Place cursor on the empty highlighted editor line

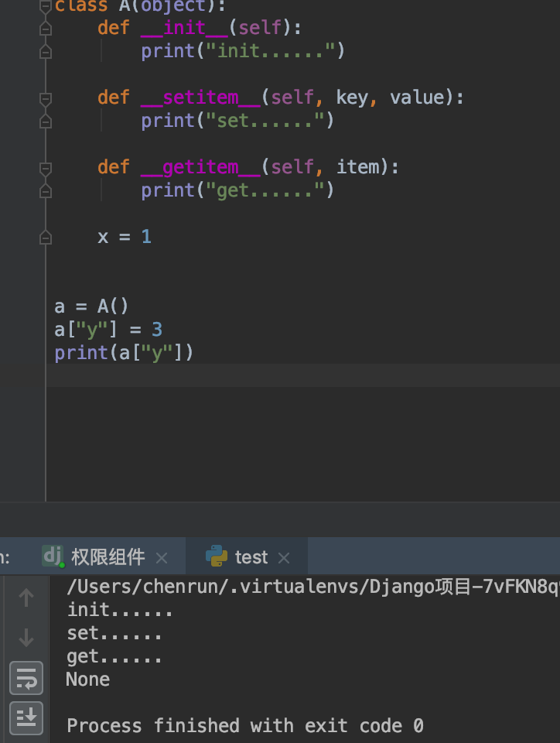tap(302, 375)
